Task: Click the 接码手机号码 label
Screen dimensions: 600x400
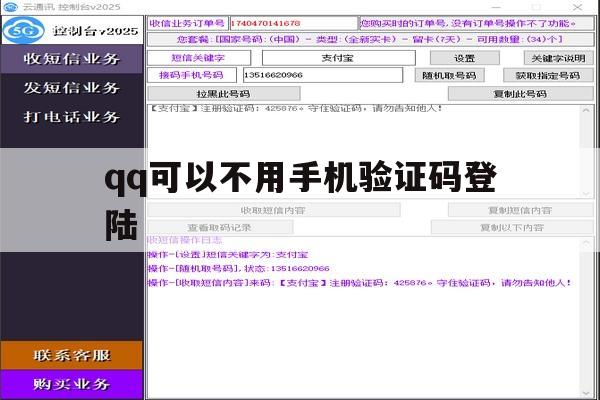Action: coord(191,75)
